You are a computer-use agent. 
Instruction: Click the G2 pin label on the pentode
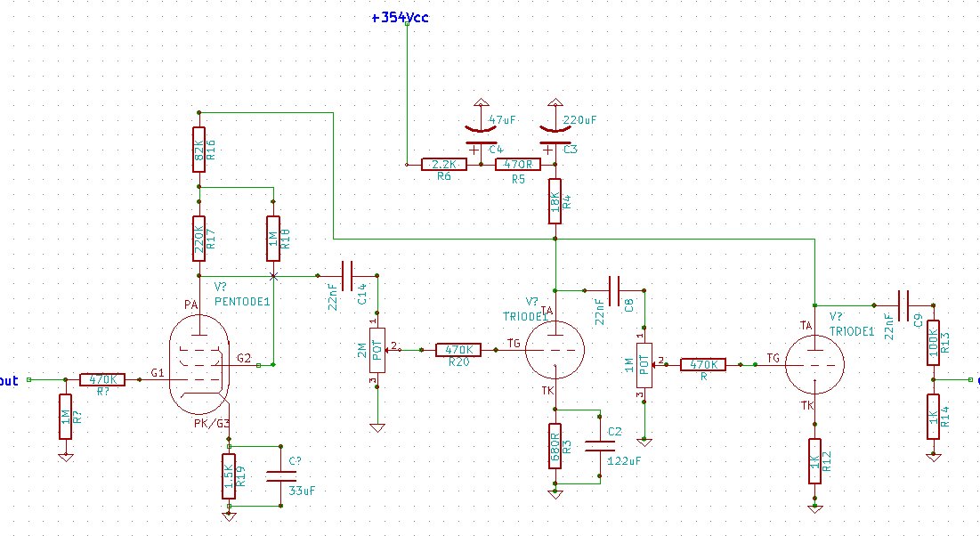[244, 358]
